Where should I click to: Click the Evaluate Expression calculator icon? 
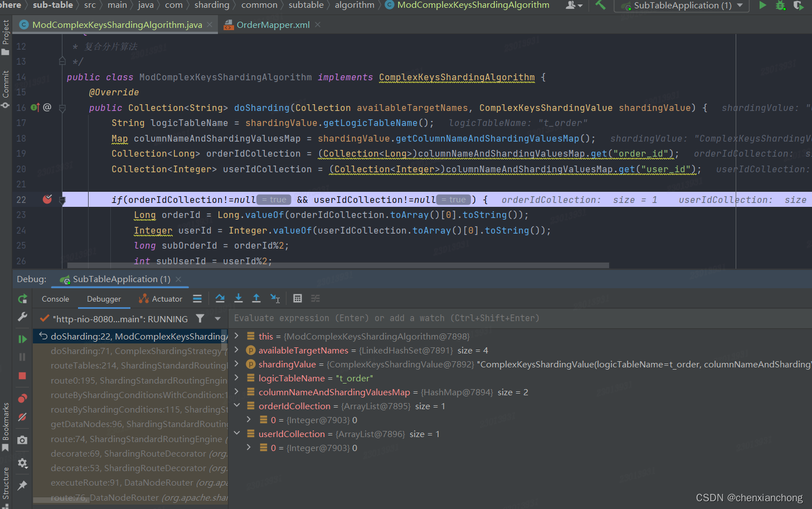tap(298, 298)
